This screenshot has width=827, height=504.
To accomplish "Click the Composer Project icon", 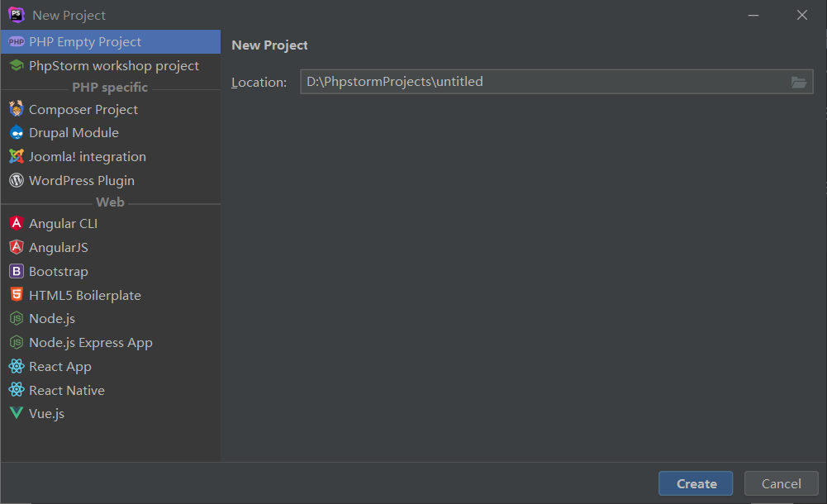I will pos(17,109).
